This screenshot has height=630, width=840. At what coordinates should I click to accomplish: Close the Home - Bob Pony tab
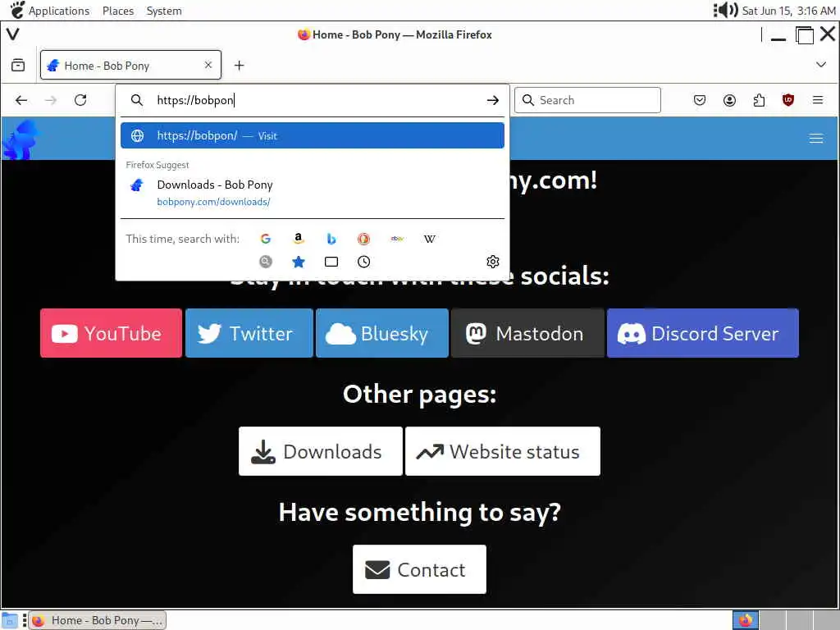208,65
